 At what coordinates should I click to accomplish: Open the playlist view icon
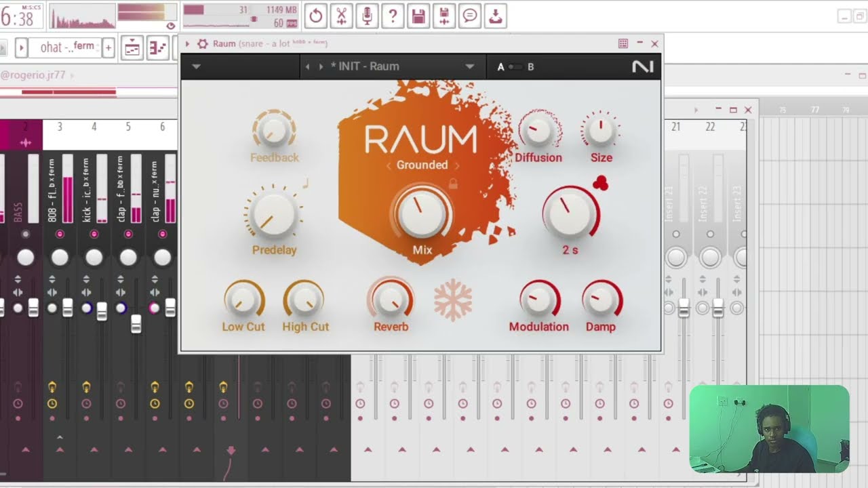click(132, 48)
